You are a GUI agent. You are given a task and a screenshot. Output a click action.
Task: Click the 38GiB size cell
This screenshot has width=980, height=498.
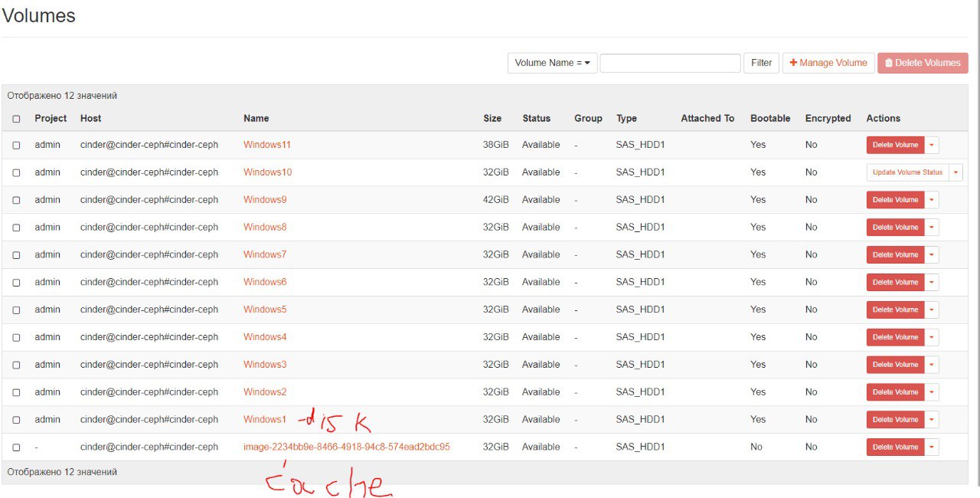[496, 145]
